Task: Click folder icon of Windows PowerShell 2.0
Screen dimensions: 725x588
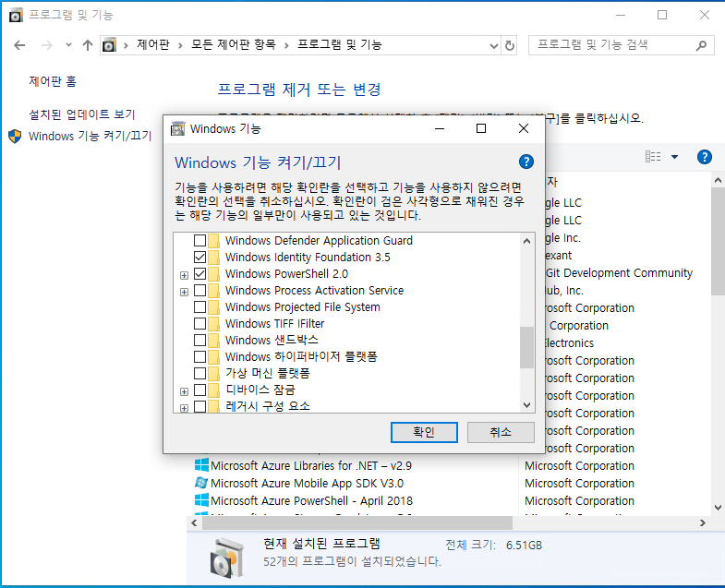Action: (213, 273)
